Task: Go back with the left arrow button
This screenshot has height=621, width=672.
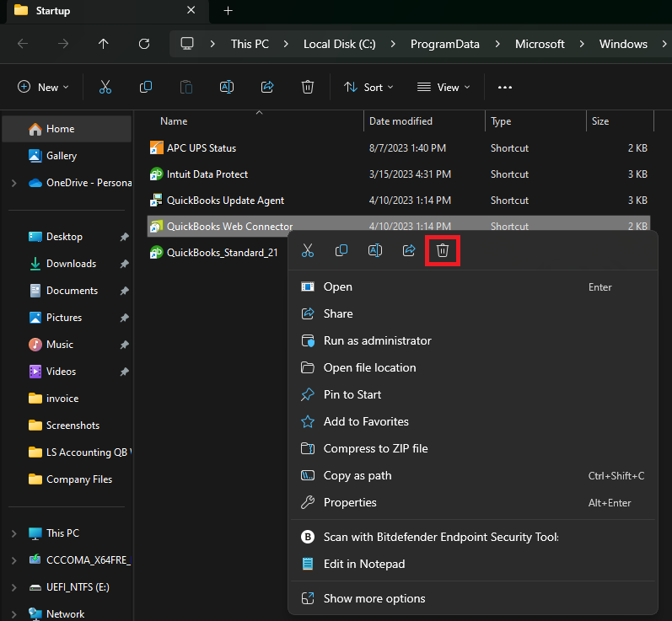Action: pos(23,44)
